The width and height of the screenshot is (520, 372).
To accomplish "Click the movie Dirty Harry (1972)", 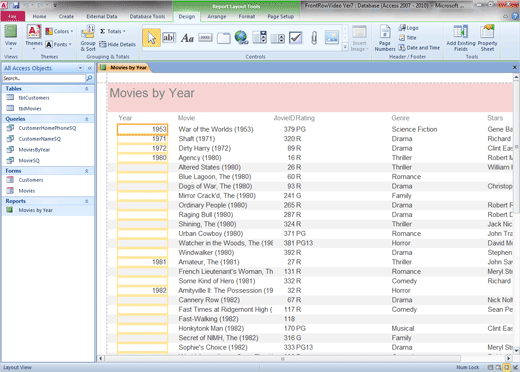I will point(204,148).
